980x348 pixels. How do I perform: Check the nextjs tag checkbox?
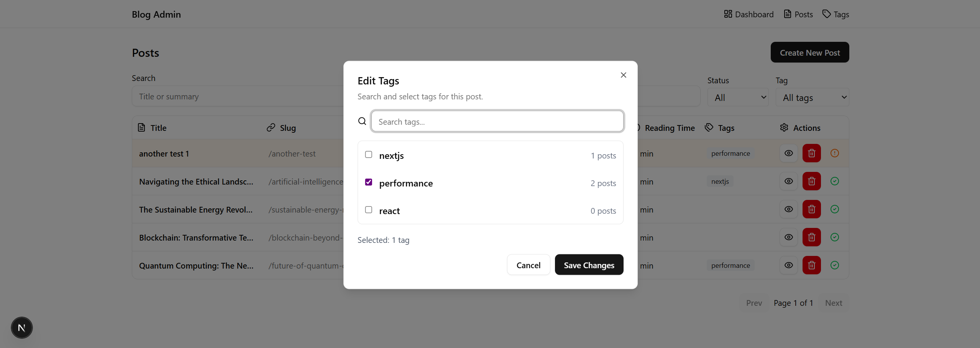click(x=368, y=155)
